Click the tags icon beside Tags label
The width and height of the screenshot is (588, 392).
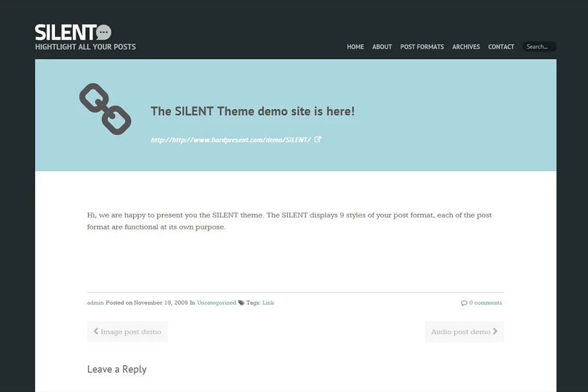click(x=241, y=303)
